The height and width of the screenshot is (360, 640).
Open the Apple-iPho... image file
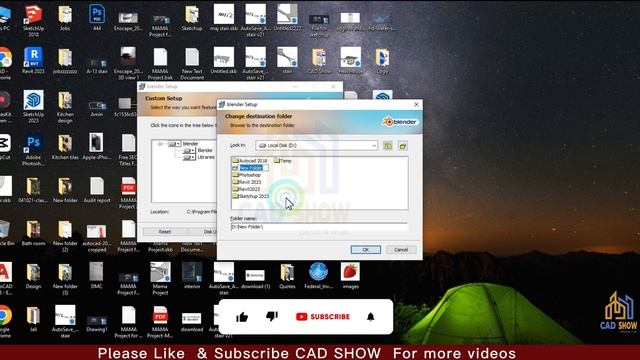pyautogui.click(x=97, y=147)
